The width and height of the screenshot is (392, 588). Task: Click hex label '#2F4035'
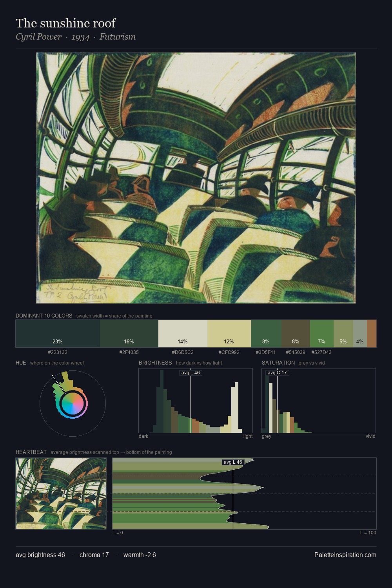coord(129,352)
